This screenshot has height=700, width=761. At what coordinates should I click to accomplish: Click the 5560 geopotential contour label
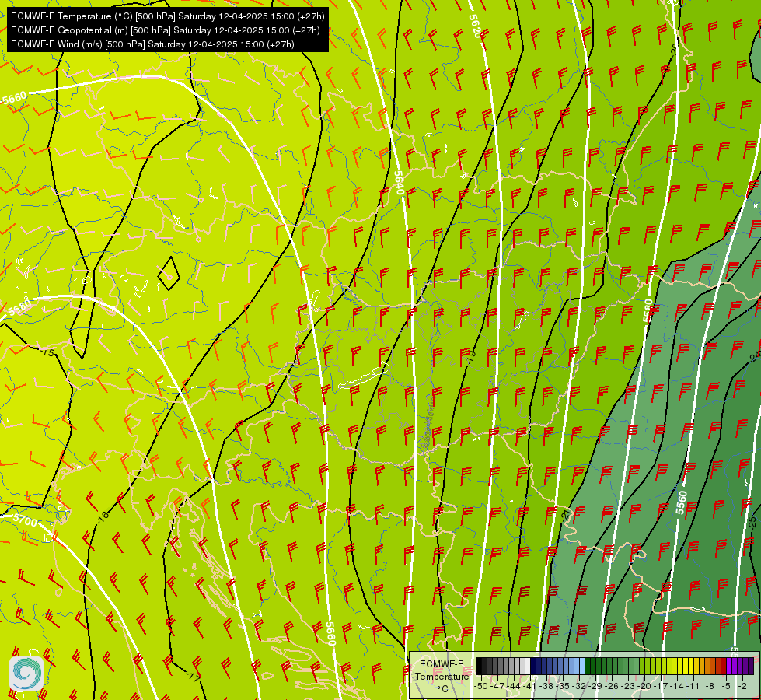click(x=682, y=502)
